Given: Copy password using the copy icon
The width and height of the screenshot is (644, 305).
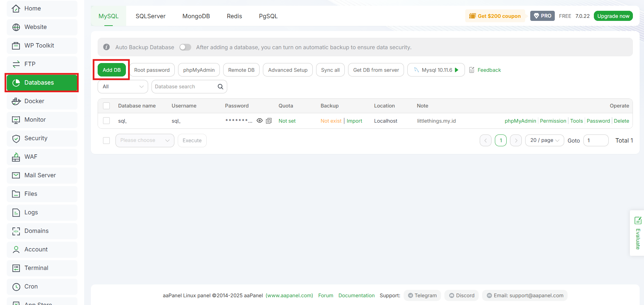Looking at the screenshot, I should (269, 121).
